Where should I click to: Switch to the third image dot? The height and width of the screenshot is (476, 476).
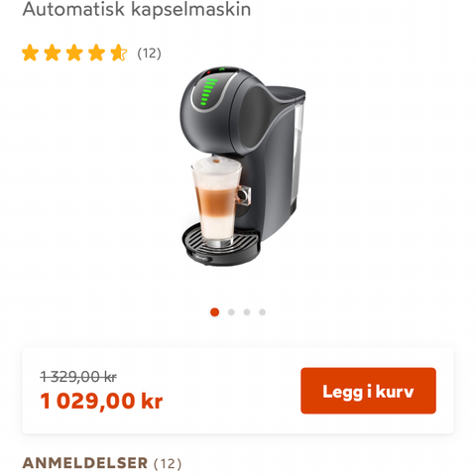pos(247,312)
